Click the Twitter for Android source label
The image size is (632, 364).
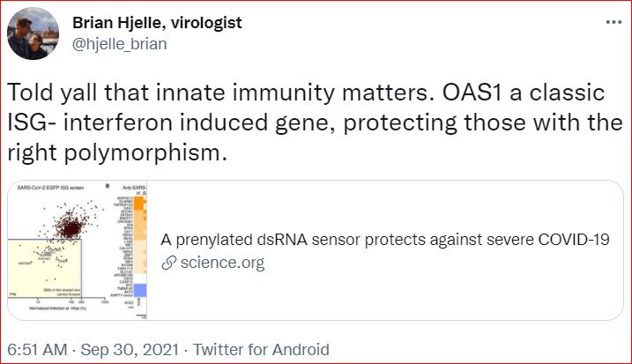261,350
